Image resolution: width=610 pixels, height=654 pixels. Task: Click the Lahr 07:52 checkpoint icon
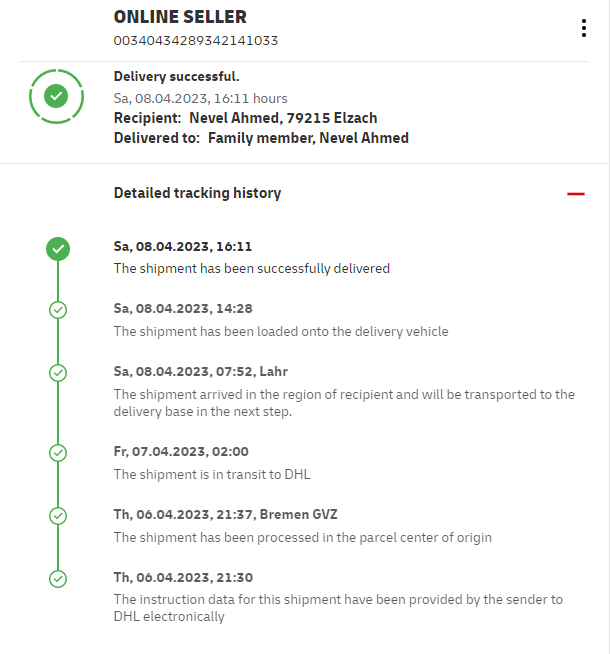pos(58,373)
